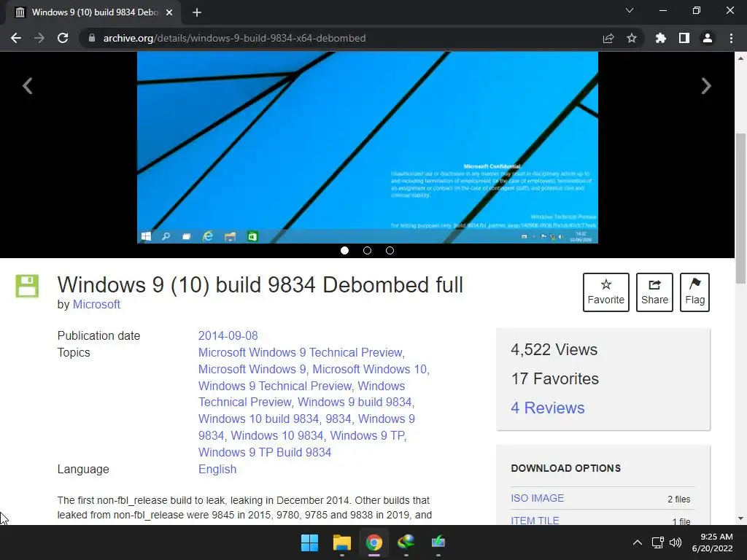
Task: Click scrollbar down arrow
Action: [740, 518]
